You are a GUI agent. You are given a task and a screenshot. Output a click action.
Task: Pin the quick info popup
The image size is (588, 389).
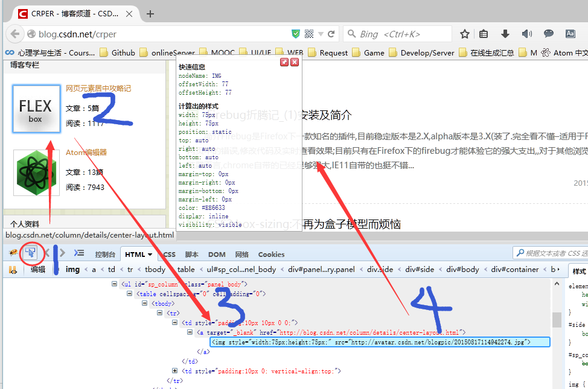pos(284,62)
